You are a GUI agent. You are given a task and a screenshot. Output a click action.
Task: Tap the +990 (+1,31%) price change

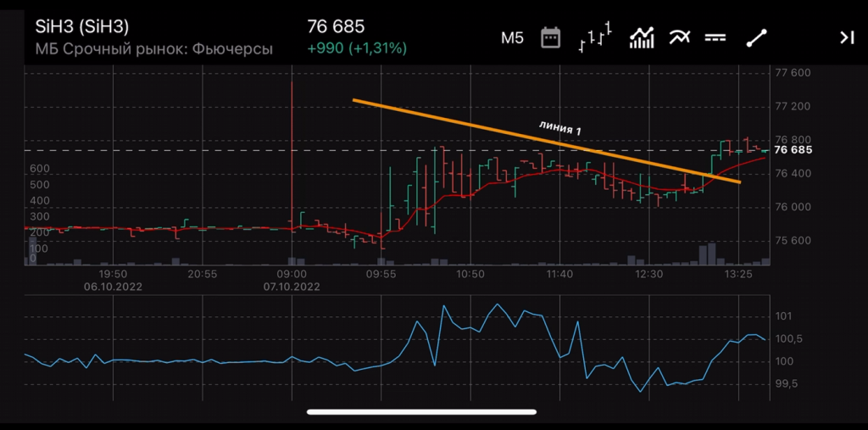356,49
